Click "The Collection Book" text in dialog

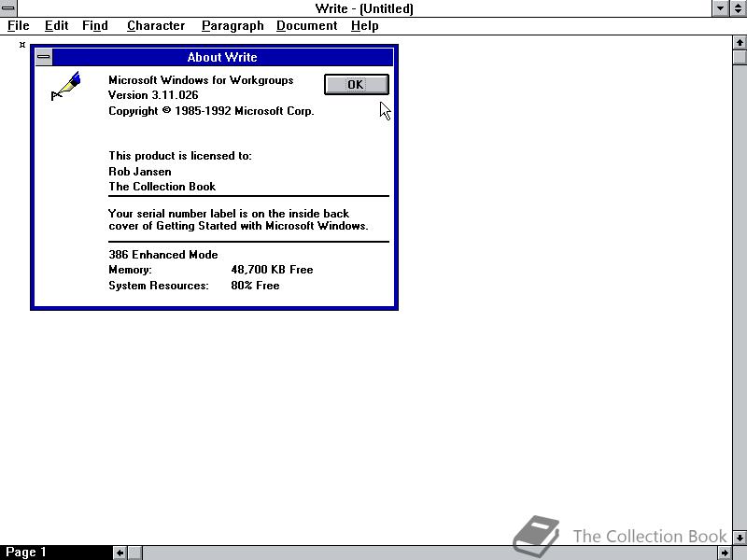[x=162, y=187]
